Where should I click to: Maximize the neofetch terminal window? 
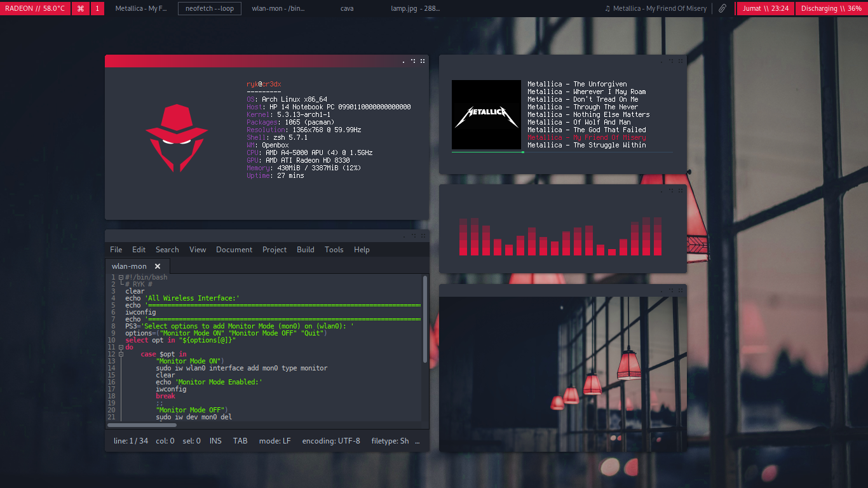[413, 61]
